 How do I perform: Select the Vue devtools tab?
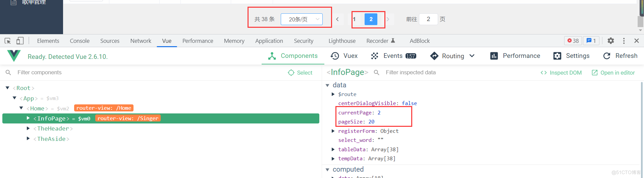coord(167,41)
